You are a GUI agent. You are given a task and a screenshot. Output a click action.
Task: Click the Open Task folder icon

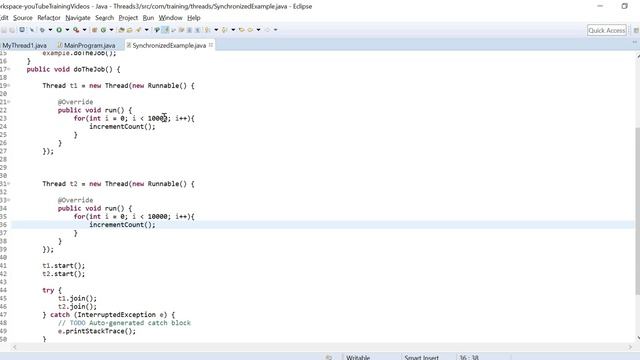(x=129, y=30)
